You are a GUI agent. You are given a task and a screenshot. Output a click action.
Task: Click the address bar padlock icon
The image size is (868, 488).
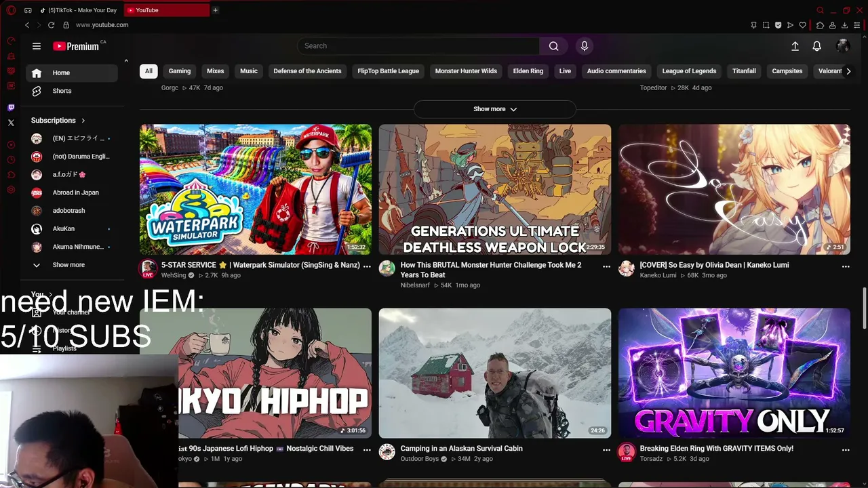66,25
